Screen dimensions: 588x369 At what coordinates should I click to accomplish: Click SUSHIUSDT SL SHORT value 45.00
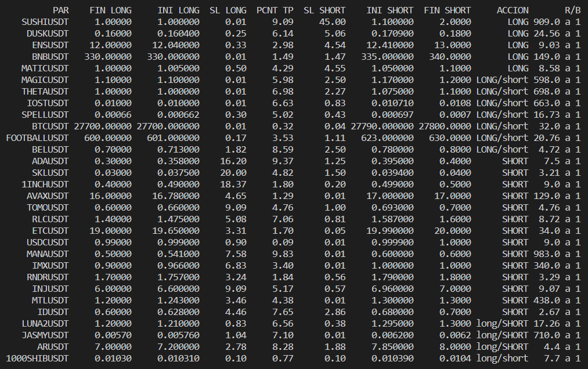(332, 22)
